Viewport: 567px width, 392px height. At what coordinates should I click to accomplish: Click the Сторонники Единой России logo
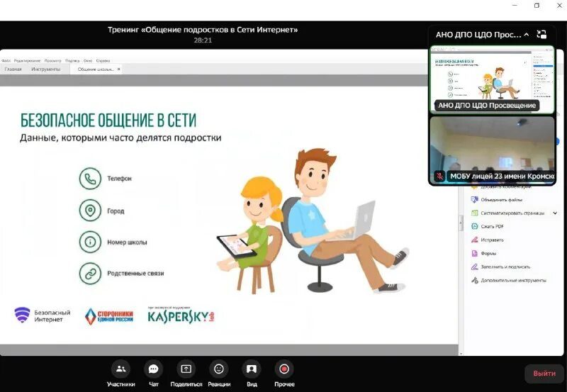click(x=109, y=316)
